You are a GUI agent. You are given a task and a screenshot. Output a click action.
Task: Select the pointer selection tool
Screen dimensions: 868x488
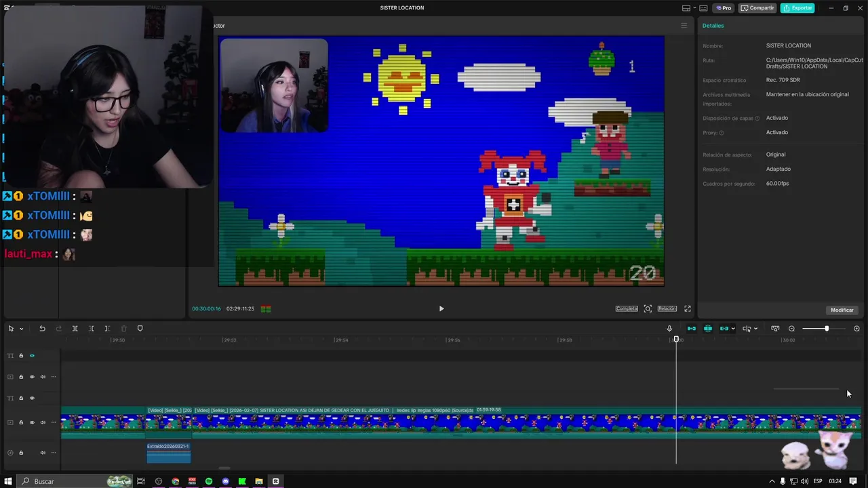pos(11,329)
